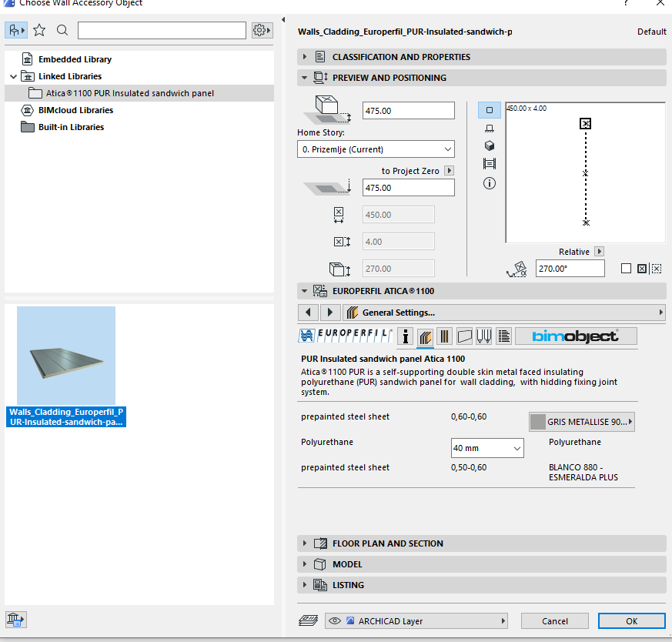Select the 2D symbol preview icon
The width and height of the screenshot is (672, 642).
(x=489, y=110)
